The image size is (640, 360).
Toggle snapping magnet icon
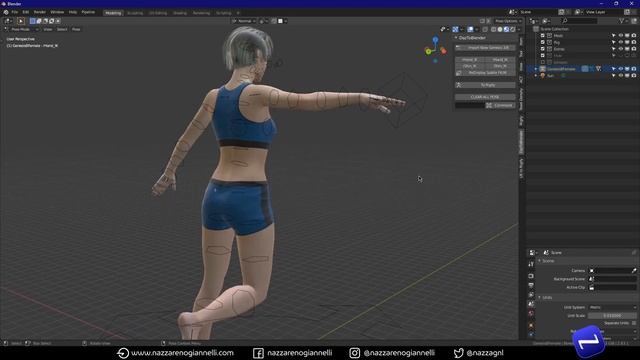pos(274,21)
